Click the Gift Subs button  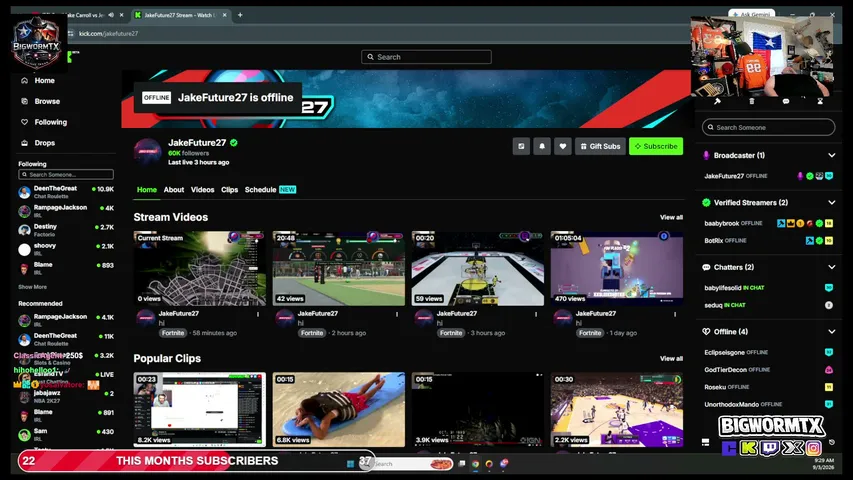pos(600,146)
